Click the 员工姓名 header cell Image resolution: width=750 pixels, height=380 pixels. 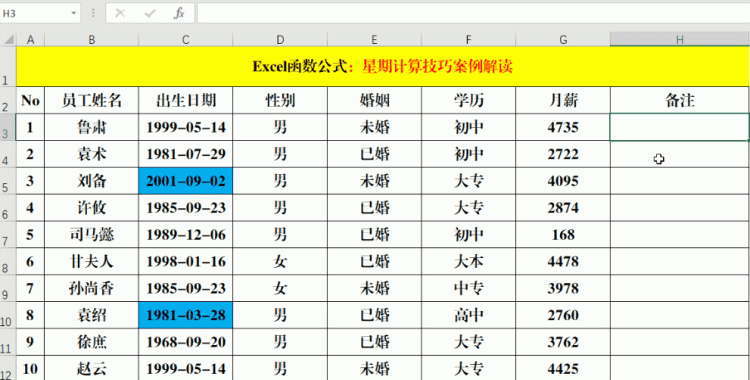point(91,100)
